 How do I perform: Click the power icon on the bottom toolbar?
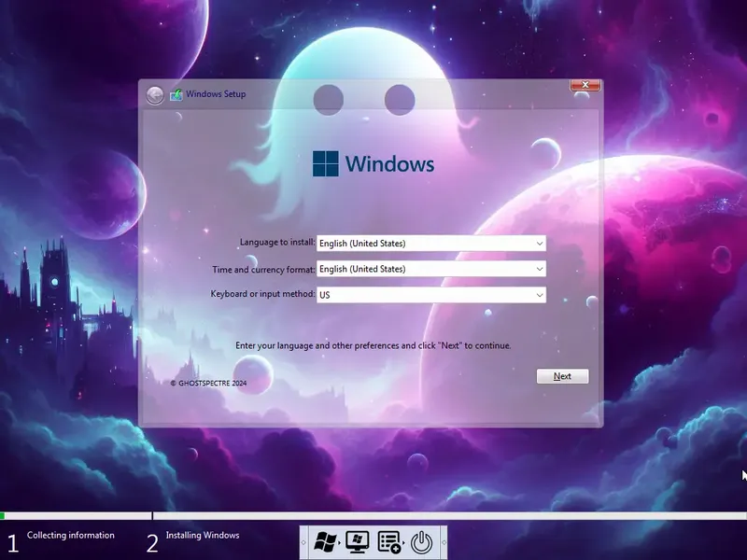(x=422, y=541)
